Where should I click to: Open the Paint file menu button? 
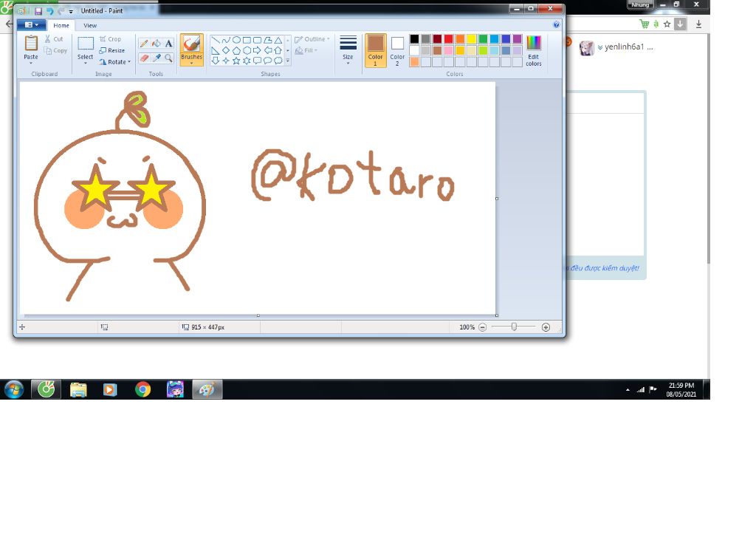click(x=31, y=24)
